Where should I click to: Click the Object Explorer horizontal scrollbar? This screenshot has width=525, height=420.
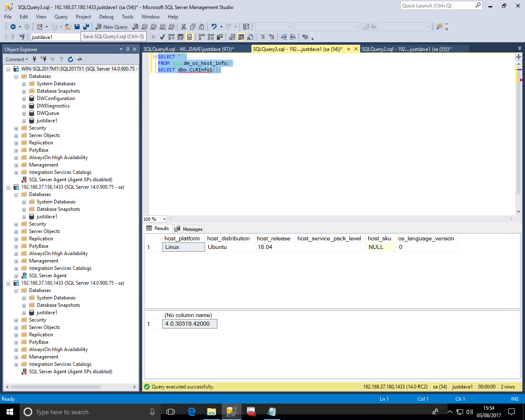coord(55,387)
